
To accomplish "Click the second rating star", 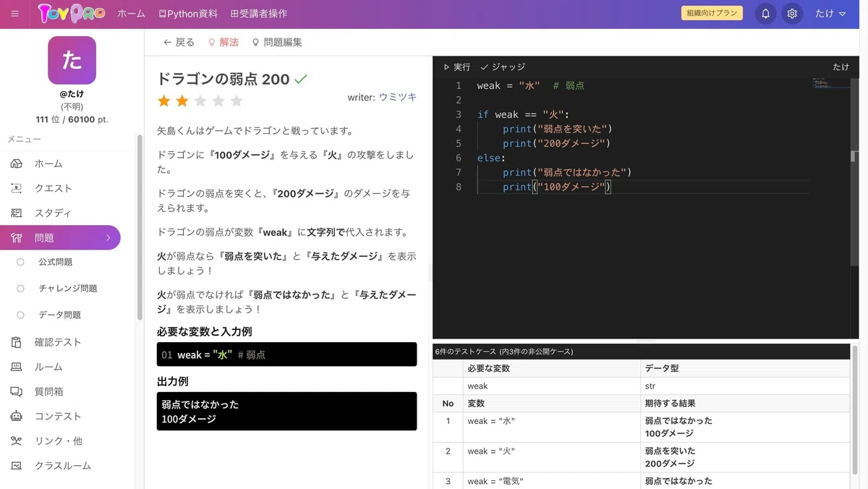I will click(182, 101).
